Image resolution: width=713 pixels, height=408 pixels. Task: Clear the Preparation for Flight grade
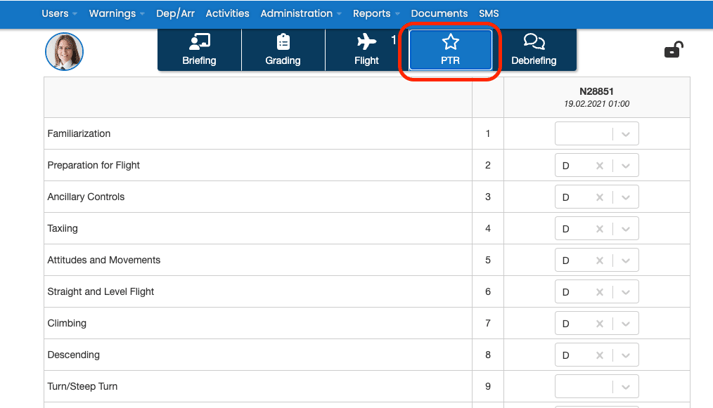pyautogui.click(x=600, y=166)
